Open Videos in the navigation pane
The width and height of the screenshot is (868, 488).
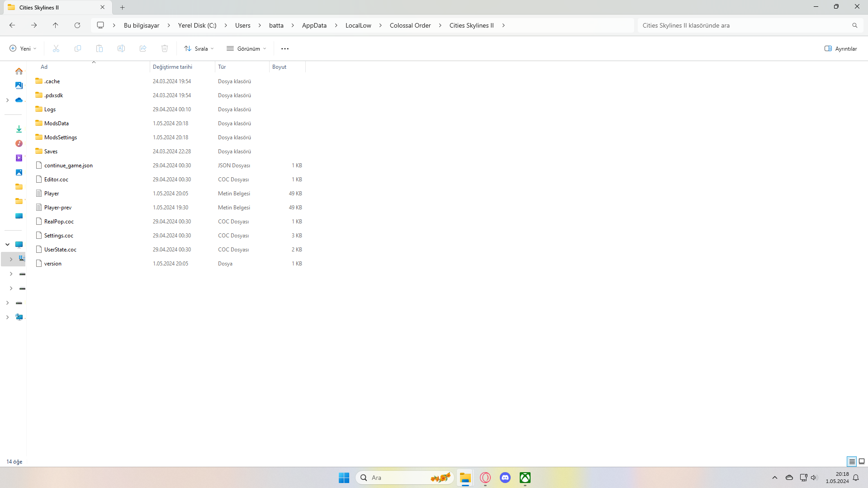(19, 158)
